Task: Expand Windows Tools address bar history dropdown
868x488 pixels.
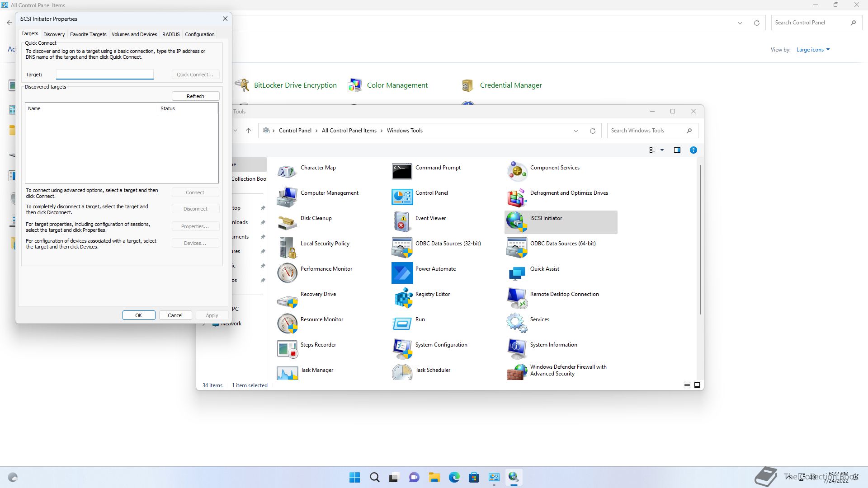Action: (x=576, y=131)
